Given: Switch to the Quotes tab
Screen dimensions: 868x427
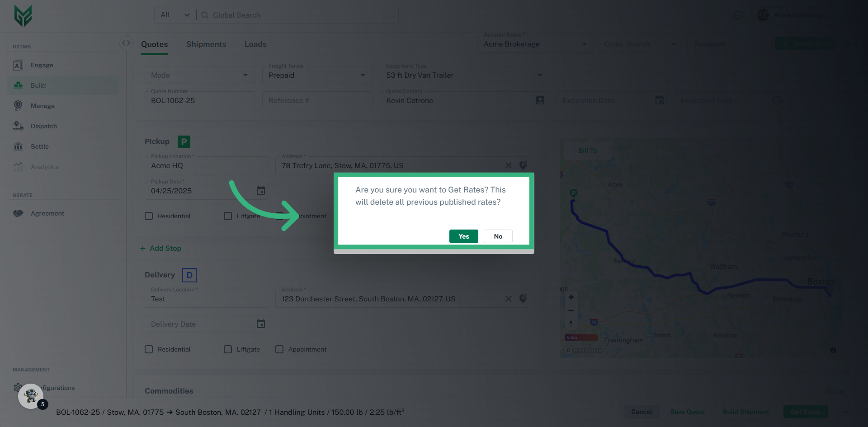Looking at the screenshot, I should [x=155, y=44].
